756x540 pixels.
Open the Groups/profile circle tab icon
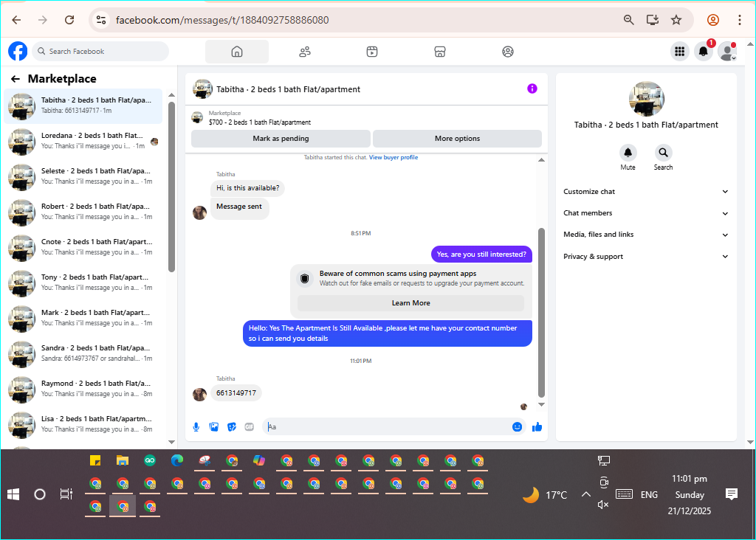tap(508, 52)
